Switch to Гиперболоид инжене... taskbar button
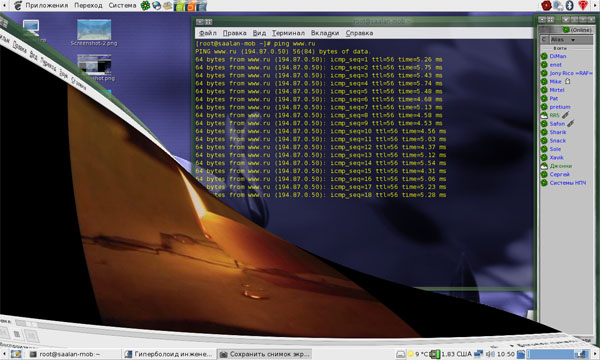 [169, 354]
